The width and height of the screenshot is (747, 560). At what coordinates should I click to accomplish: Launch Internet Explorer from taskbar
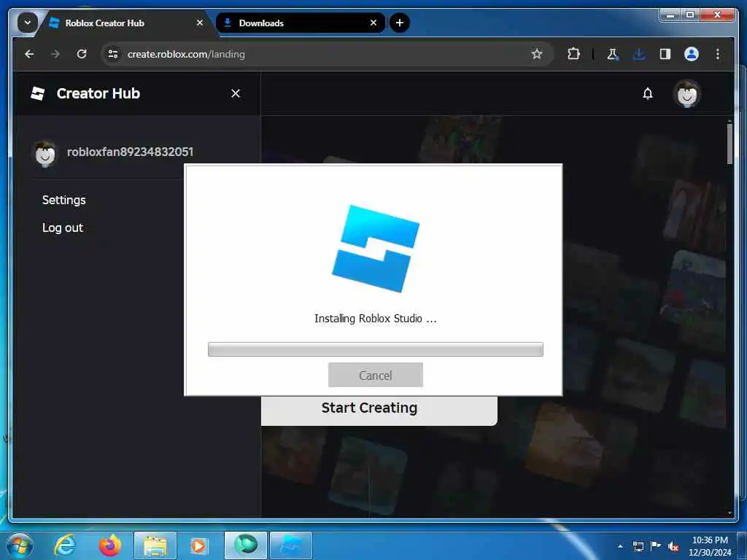tap(65, 545)
